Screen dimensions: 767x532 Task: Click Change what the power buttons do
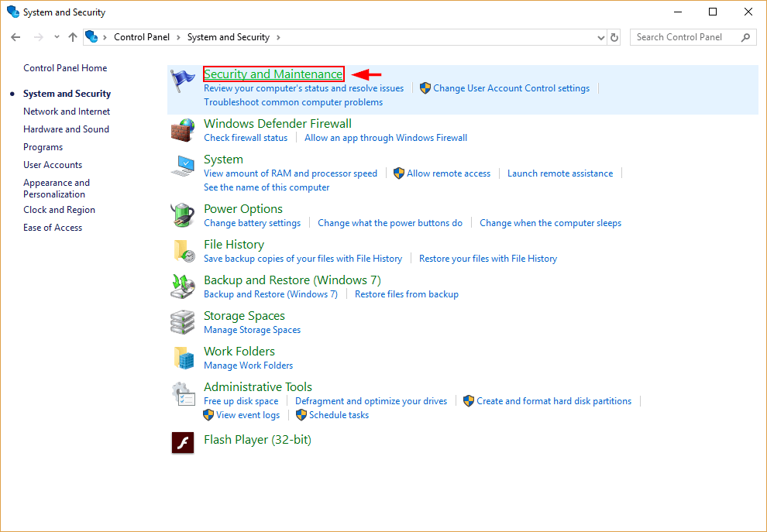(x=390, y=223)
